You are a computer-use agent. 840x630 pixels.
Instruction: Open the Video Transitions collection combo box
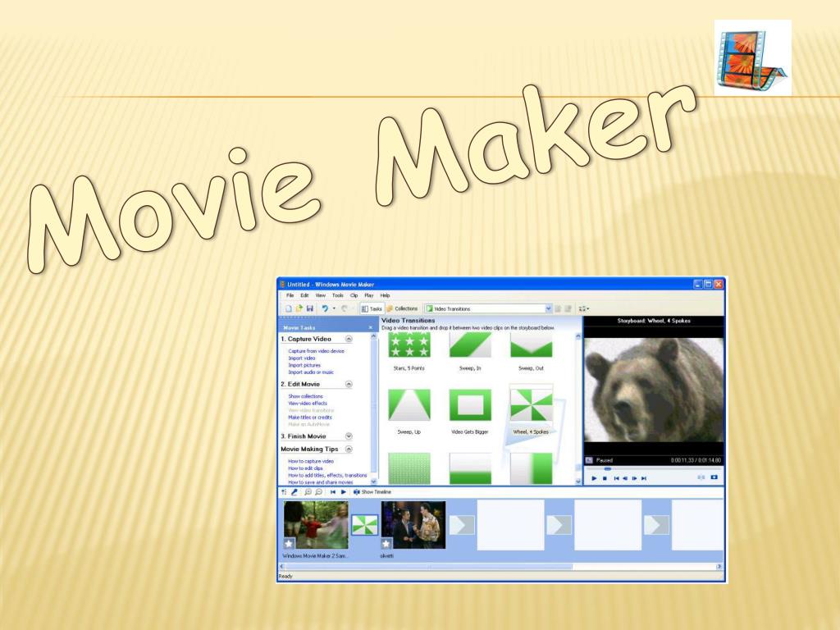point(488,308)
